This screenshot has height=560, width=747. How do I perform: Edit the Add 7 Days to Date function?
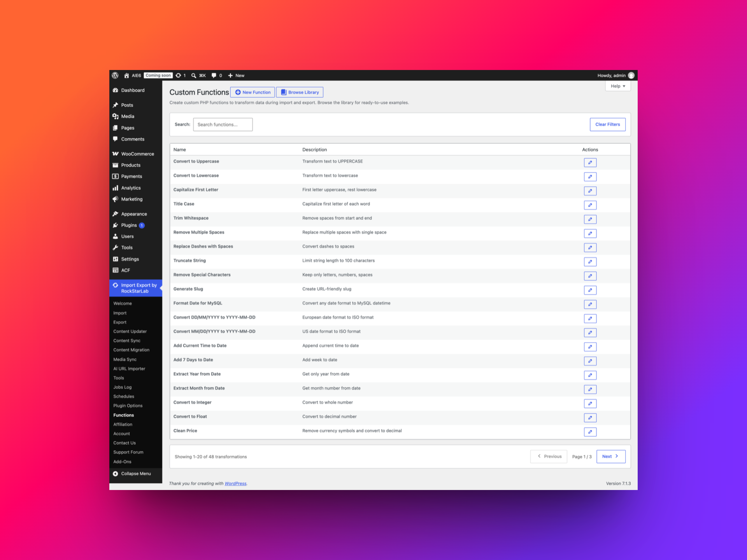point(590,361)
